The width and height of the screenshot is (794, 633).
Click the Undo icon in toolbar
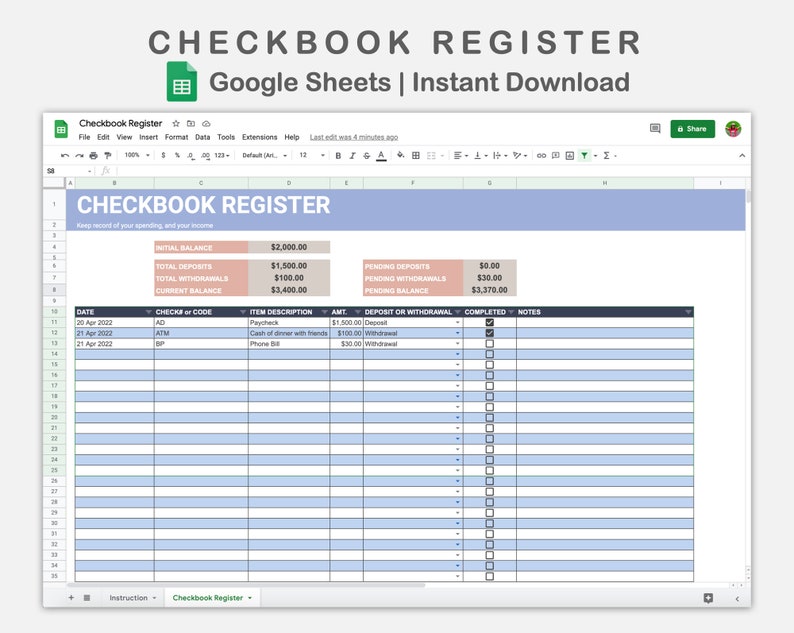[65, 155]
